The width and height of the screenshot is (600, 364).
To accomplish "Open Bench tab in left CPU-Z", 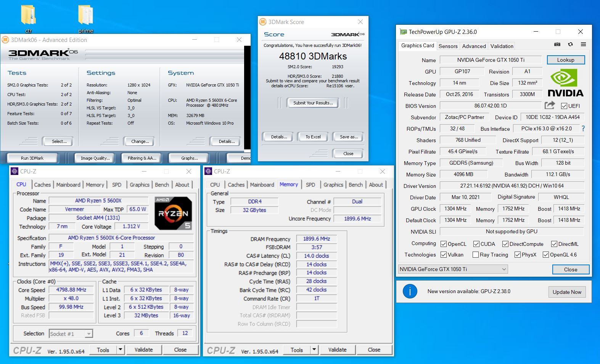I will 162,184.
